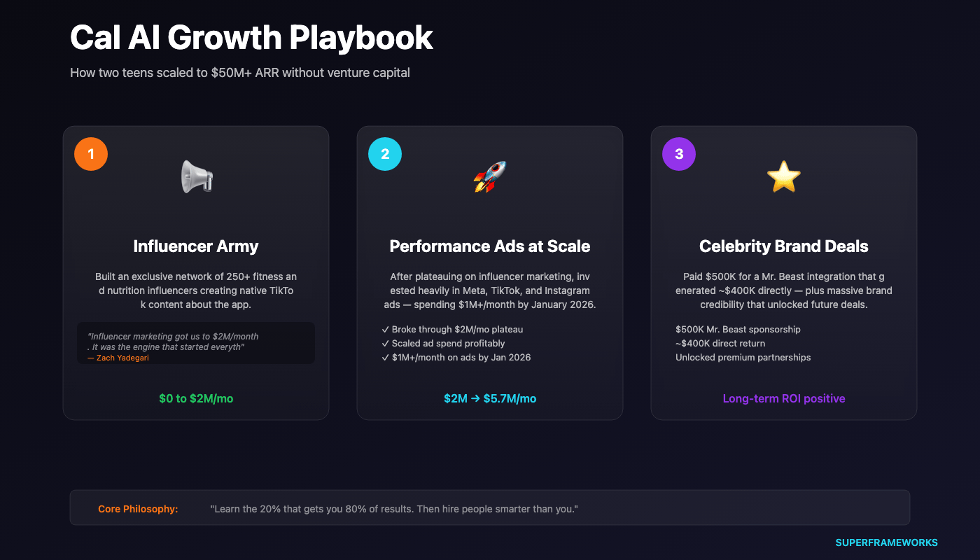The width and height of the screenshot is (980, 560).
Task: Click the '$2M → $5.7M/mo' metric
Action: pyautogui.click(x=490, y=398)
